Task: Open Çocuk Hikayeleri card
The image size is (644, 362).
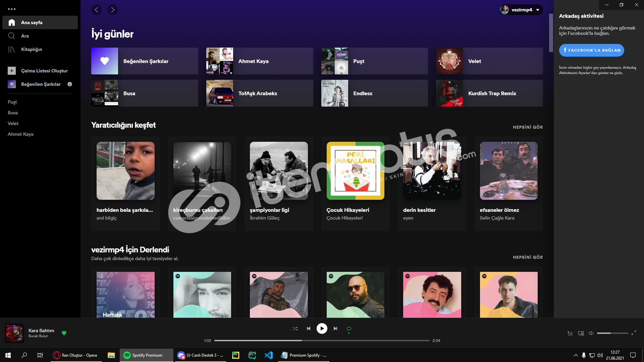Action: pyautogui.click(x=356, y=184)
